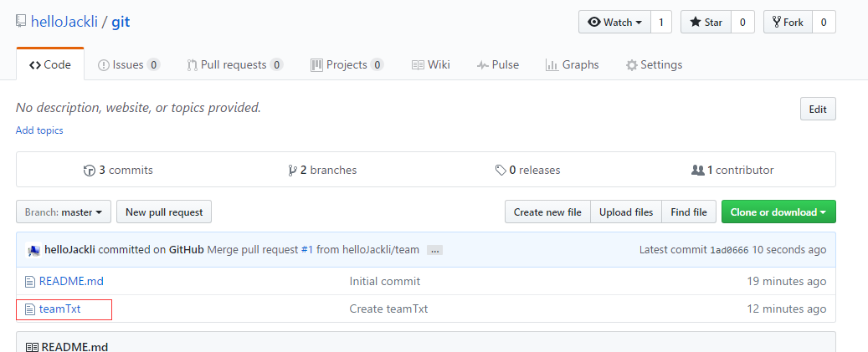This screenshot has width=868, height=352.
Task: Click the Edit description button
Action: coord(818,109)
